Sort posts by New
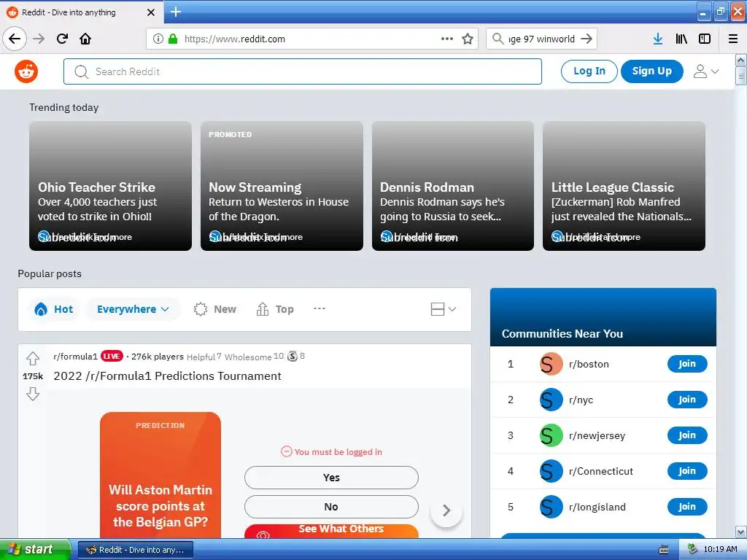This screenshot has height=560, width=747. (215, 309)
